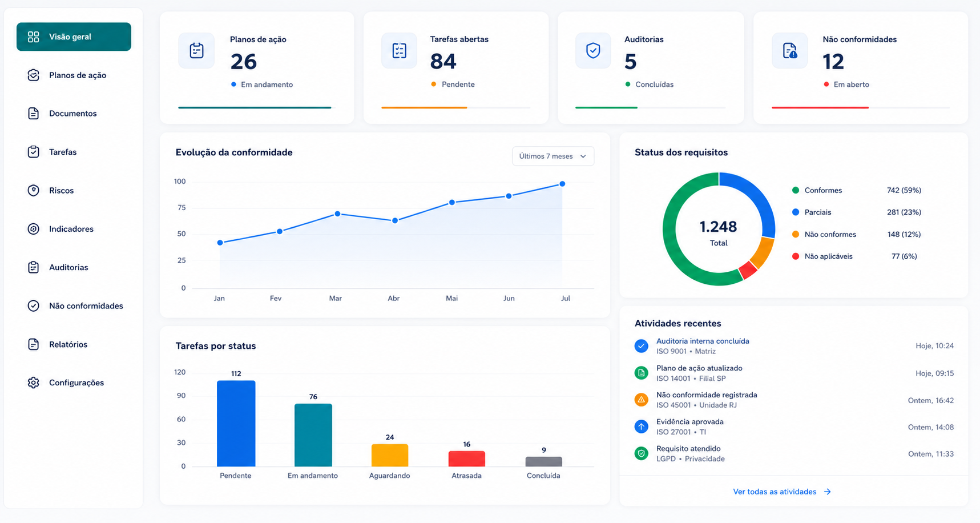Click the Tarefas sidebar icon

(33, 151)
